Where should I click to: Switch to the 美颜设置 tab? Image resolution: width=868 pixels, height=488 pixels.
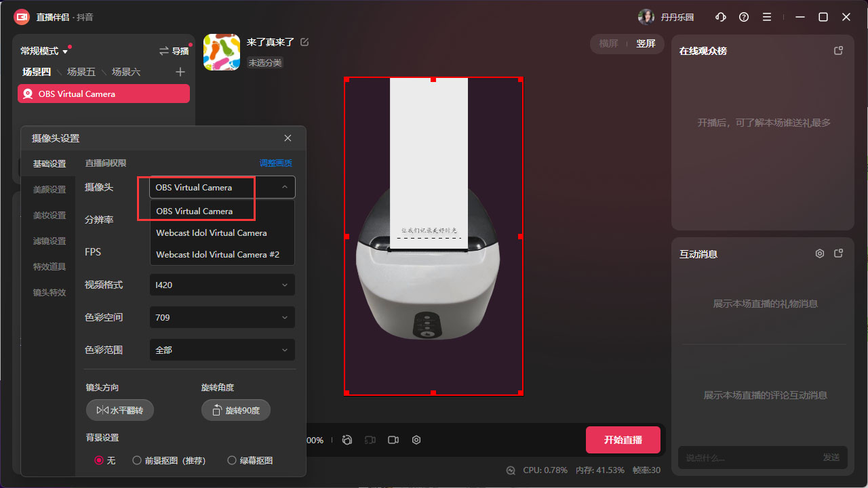pyautogui.click(x=50, y=190)
